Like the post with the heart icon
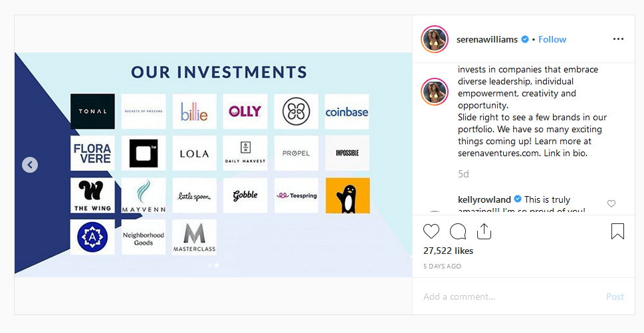 431,231
